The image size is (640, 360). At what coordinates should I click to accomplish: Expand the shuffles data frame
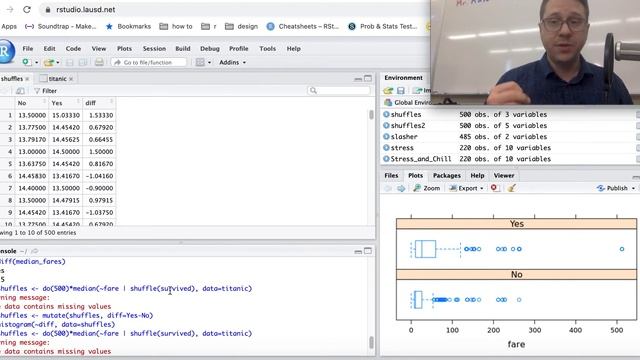386,115
